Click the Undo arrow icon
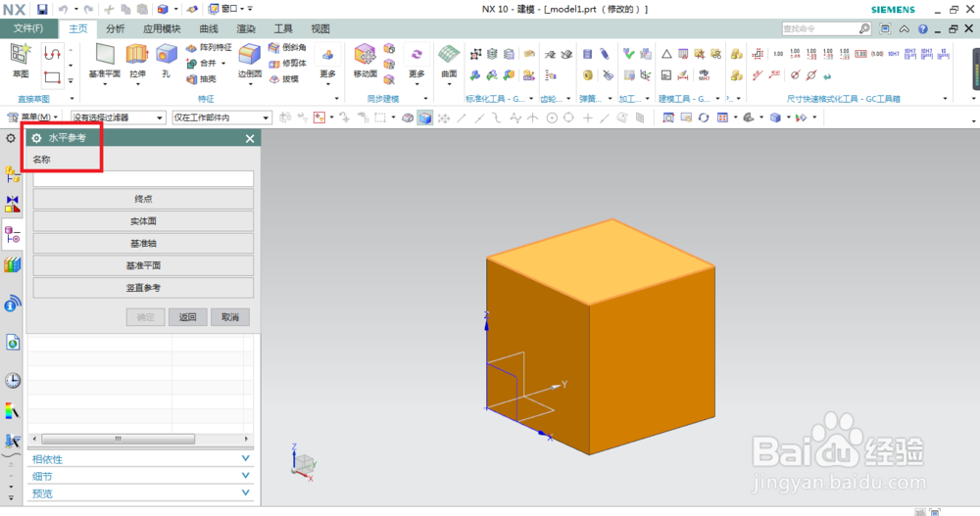The width and height of the screenshot is (980, 516). coord(63,10)
